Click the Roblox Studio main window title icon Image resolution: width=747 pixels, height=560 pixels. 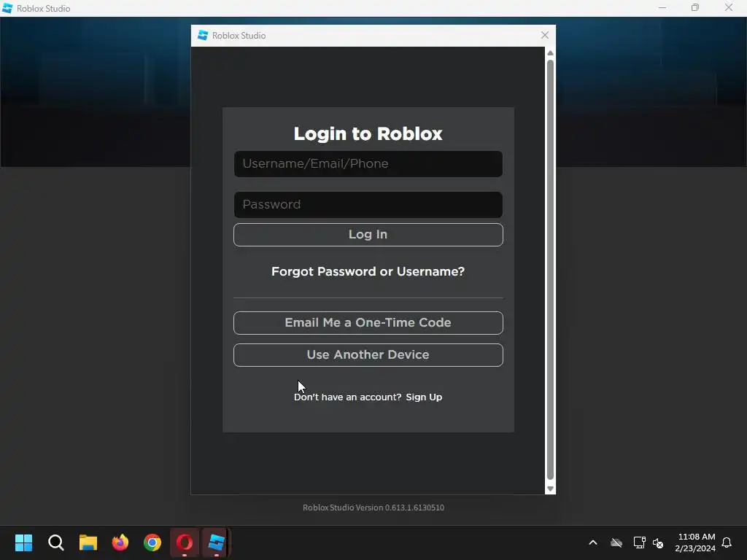(x=7, y=8)
